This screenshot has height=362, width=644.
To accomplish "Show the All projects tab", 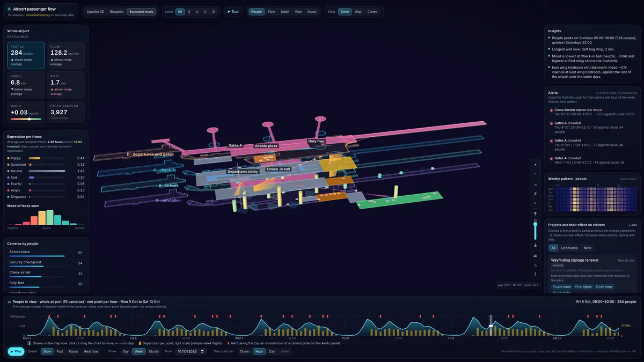I will click(x=553, y=248).
